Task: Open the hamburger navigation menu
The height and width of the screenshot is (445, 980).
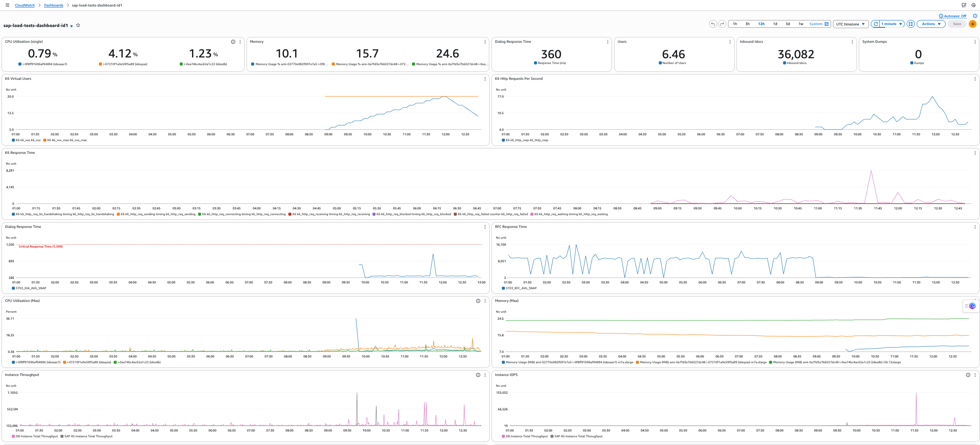Action: click(x=7, y=5)
